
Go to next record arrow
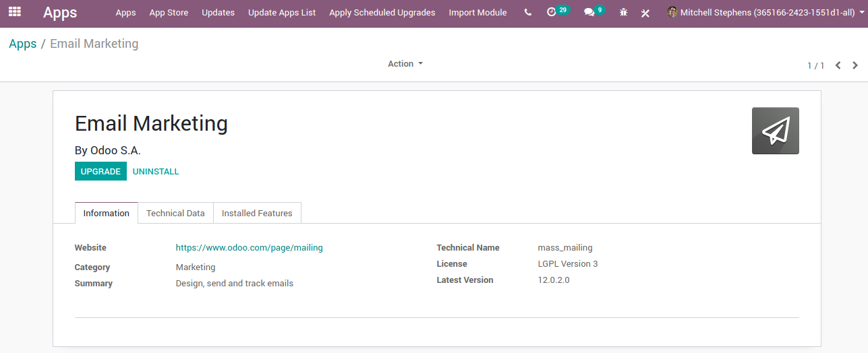click(855, 65)
